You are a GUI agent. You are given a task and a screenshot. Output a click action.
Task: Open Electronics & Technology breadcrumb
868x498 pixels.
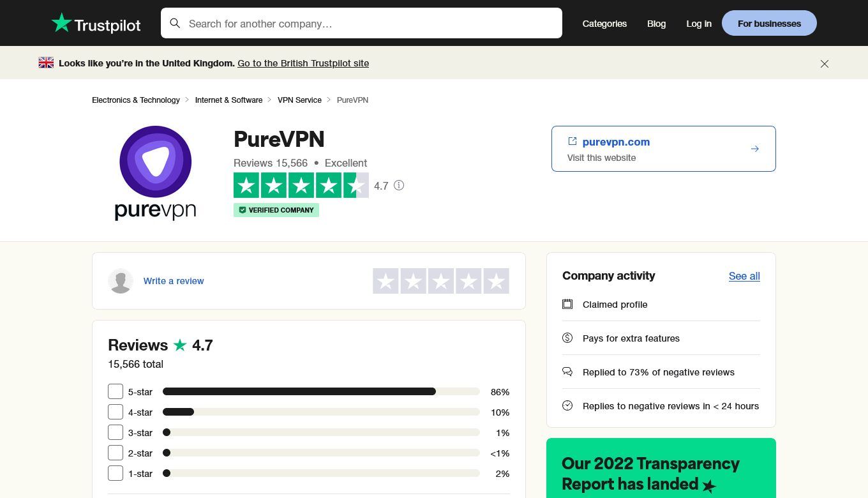coord(136,100)
